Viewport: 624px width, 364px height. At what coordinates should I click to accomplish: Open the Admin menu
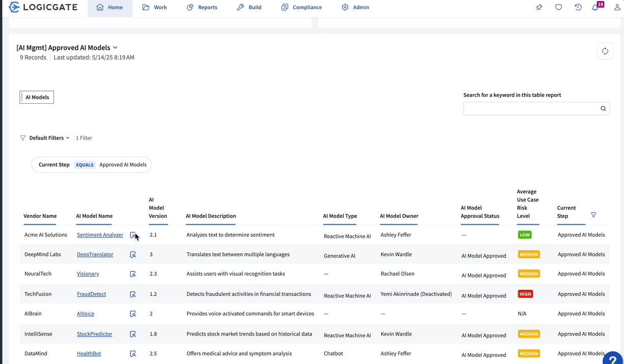(x=355, y=8)
